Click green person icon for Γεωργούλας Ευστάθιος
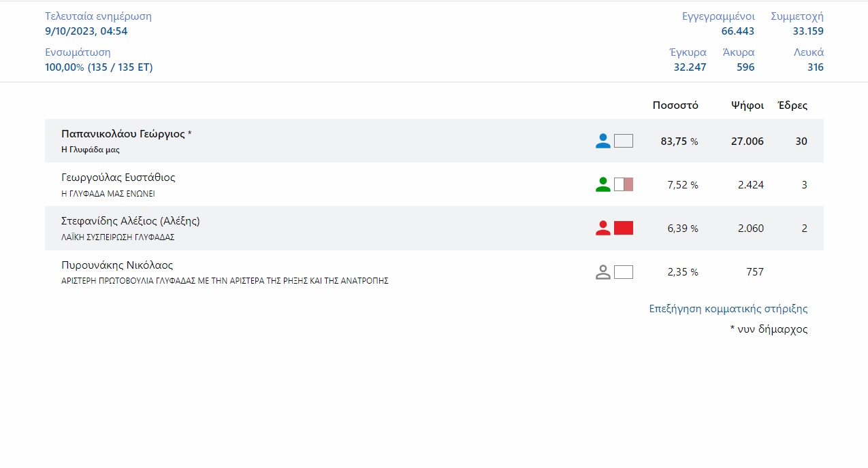Viewport: 868px width, 468px height. coord(602,184)
